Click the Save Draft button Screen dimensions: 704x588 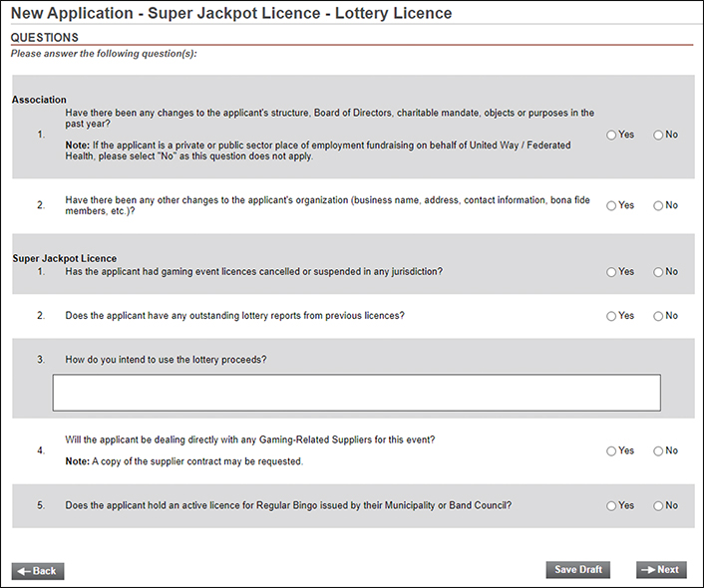coord(577,570)
